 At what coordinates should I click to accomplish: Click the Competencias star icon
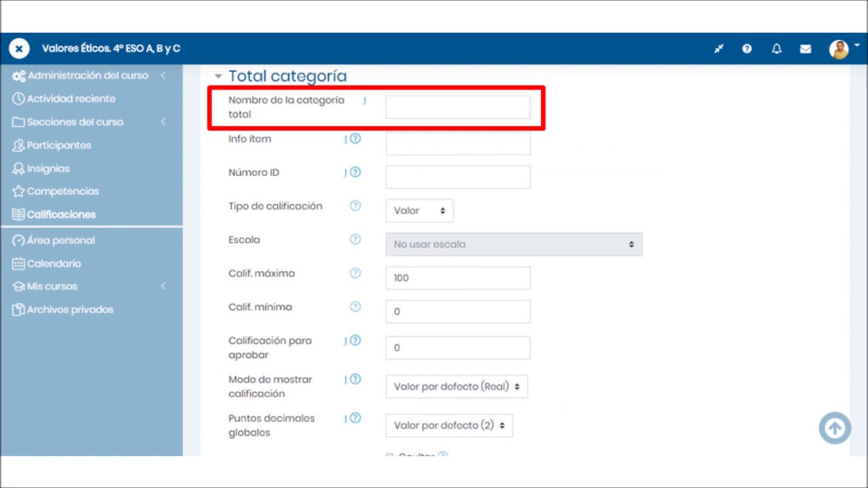pos(19,191)
